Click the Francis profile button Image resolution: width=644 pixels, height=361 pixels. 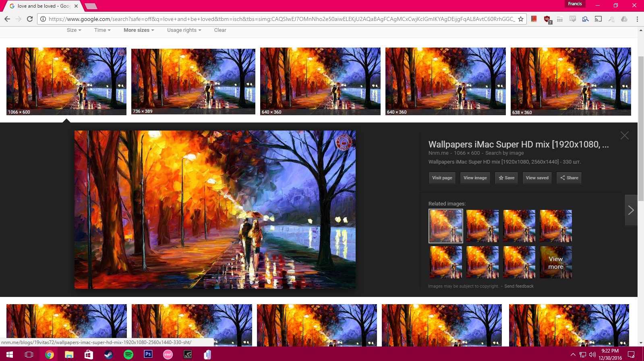coord(575,4)
